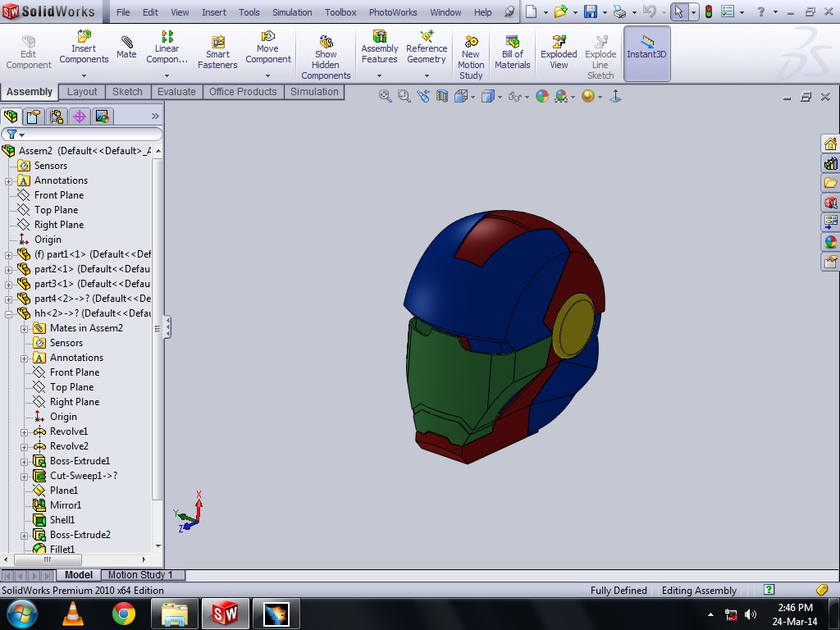Click the Print icon

click(619, 11)
